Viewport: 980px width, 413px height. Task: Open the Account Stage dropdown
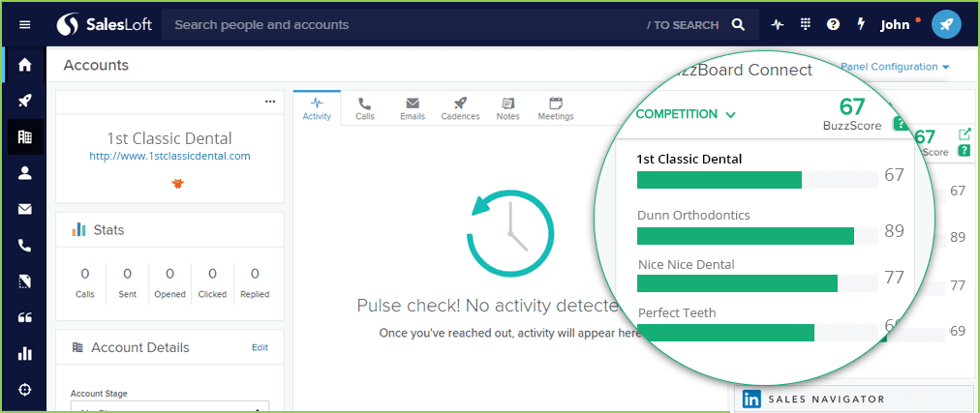pyautogui.click(x=169, y=407)
